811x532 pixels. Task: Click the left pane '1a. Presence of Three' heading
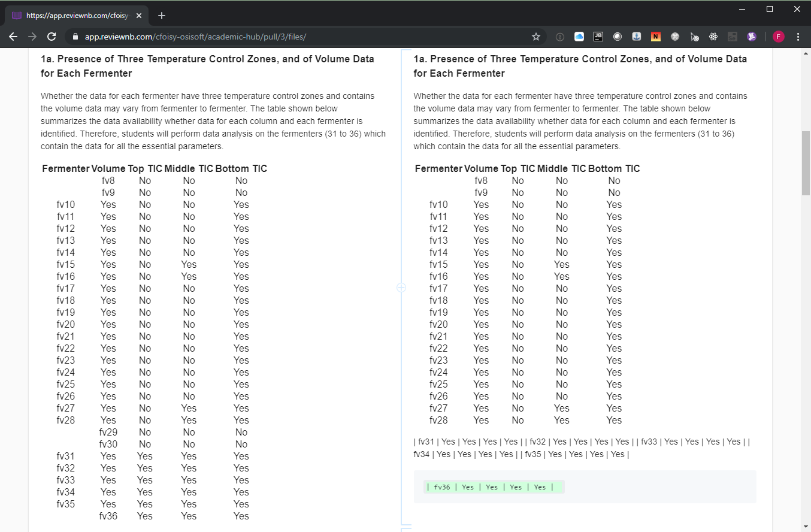pos(207,66)
